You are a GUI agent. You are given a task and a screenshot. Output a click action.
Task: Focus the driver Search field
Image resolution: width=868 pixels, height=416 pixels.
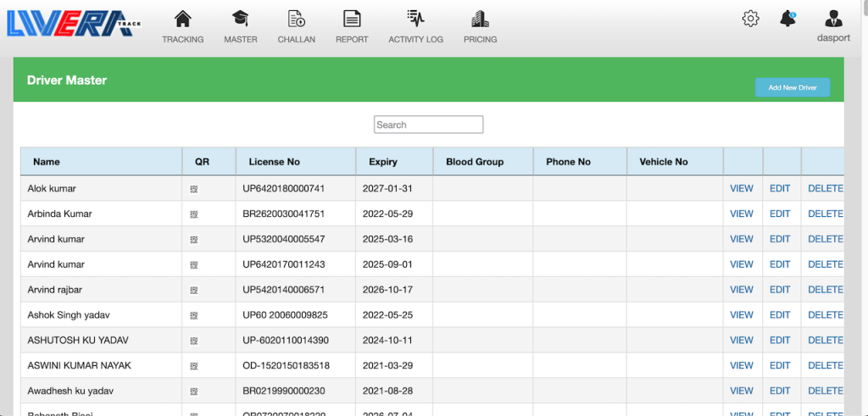(428, 125)
